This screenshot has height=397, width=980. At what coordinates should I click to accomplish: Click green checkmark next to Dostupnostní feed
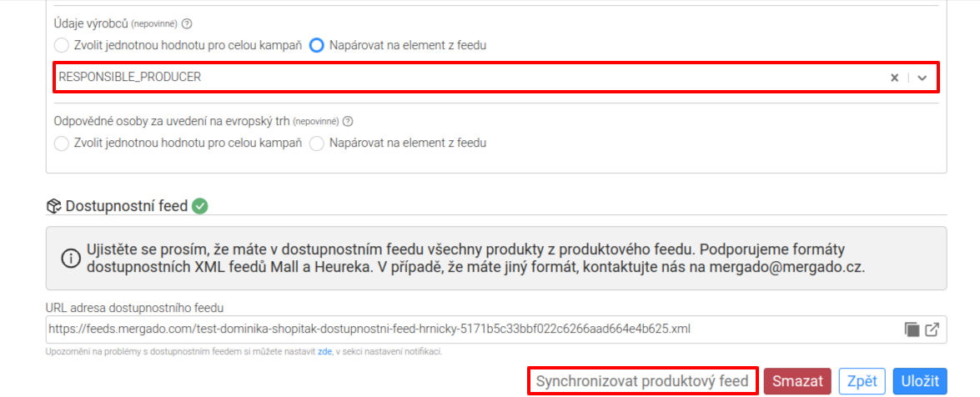pos(200,206)
